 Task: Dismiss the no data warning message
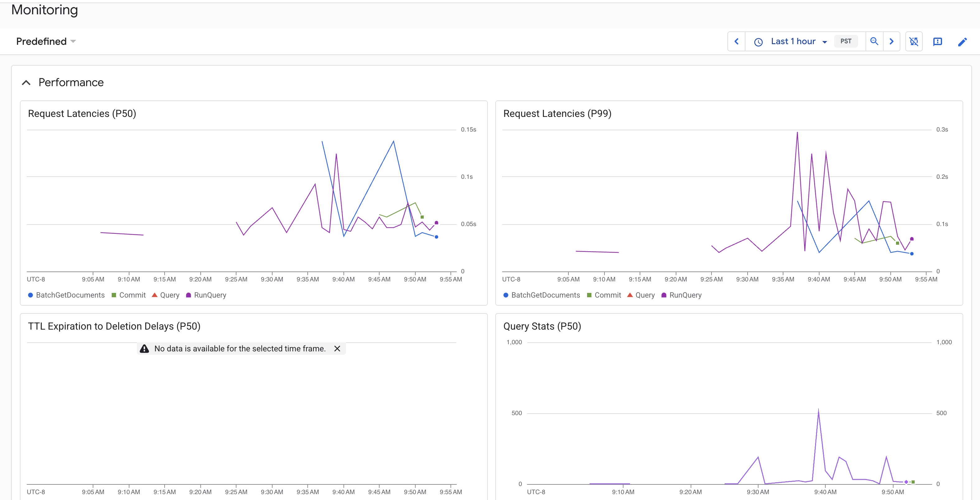337,349
